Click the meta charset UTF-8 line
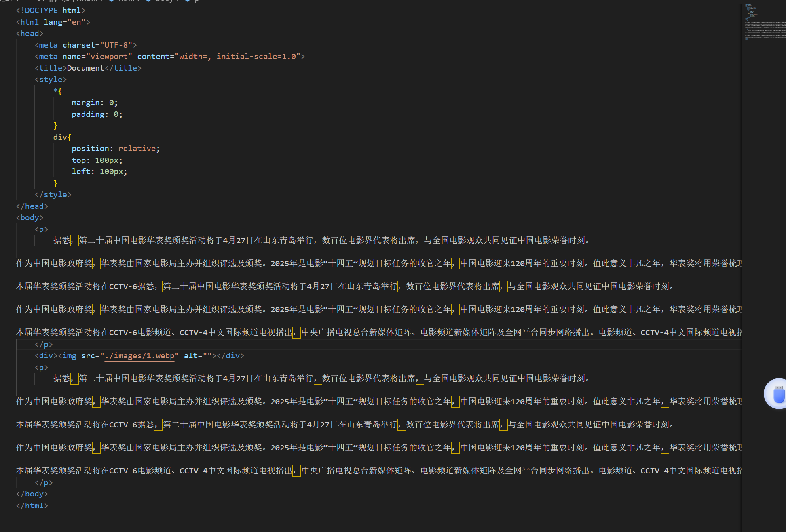The height and width of the screenshot is (532, 786). click(x=86, y=45)
